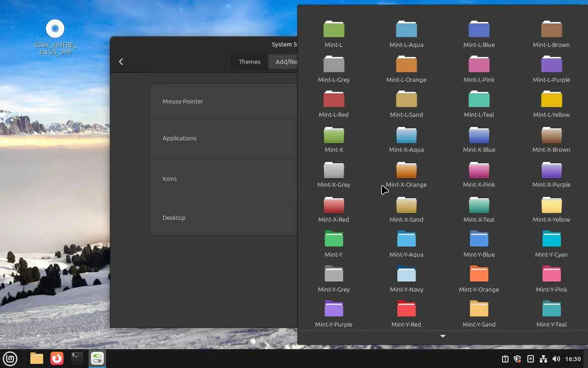Pick the Mint-L-Blue folder icon theme

[x=479, y=34]
